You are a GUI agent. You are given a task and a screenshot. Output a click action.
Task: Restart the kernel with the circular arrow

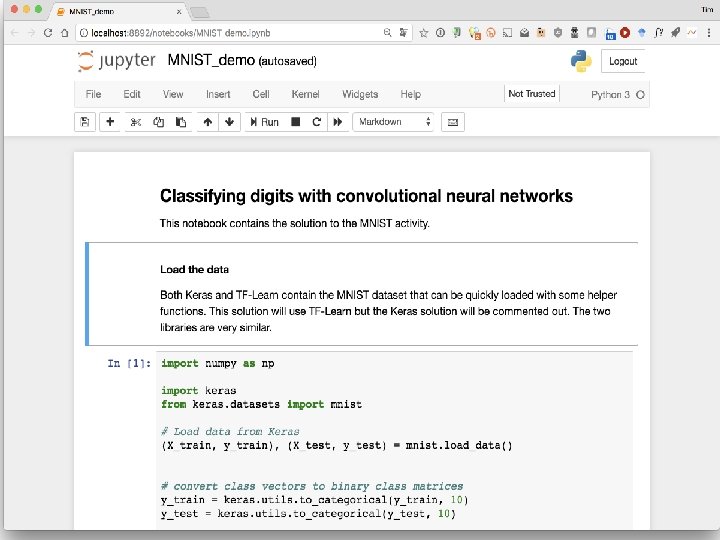click(316, 122)
